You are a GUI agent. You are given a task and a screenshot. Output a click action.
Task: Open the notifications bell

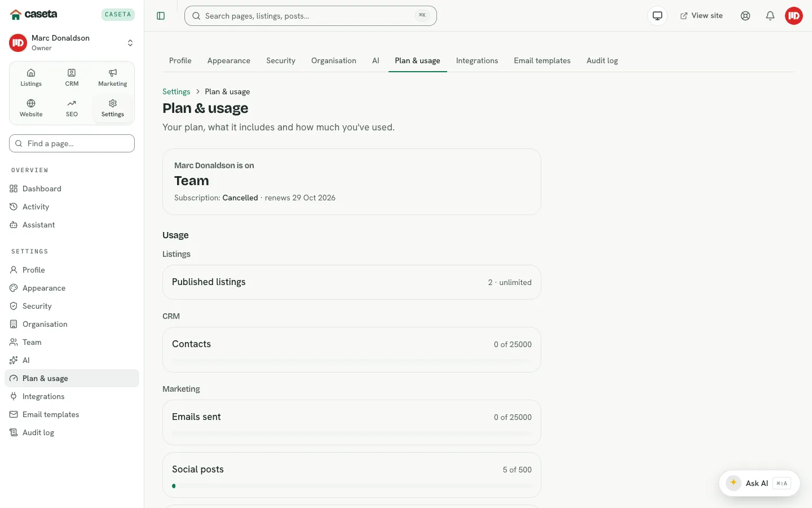(x=770, y=16)
